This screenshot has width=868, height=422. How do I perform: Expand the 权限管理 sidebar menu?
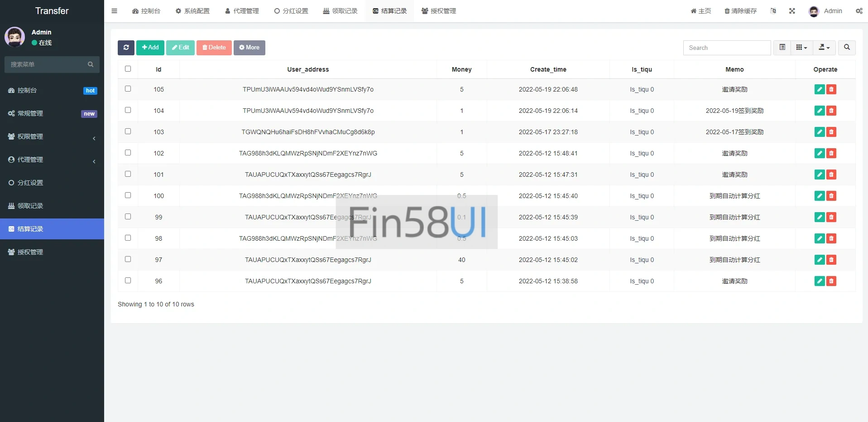click(x=52, y=136)
